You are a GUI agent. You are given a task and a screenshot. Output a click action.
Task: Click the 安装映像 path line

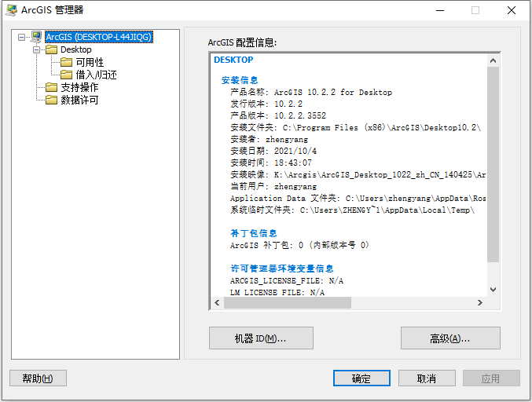pyautogui.click(x=358, y=174)
